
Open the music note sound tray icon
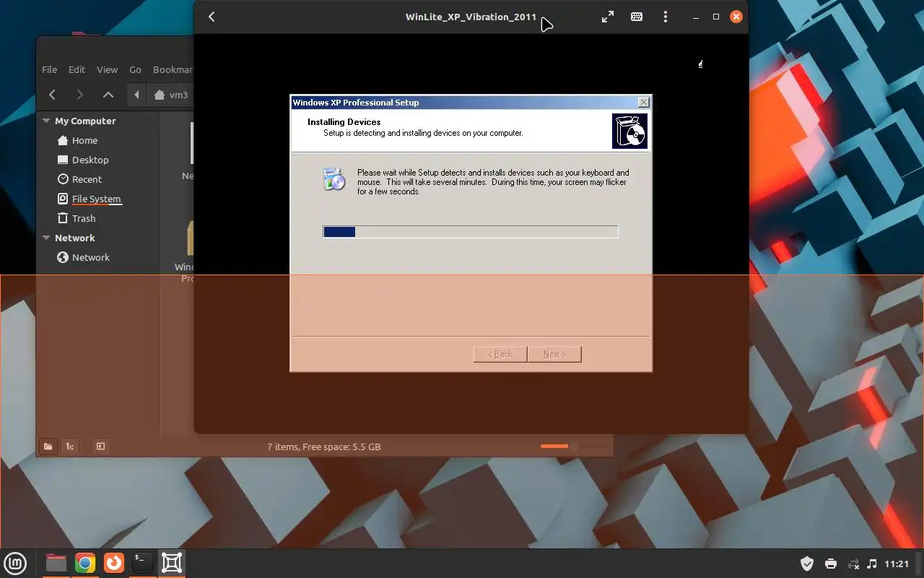click(872, 564)
